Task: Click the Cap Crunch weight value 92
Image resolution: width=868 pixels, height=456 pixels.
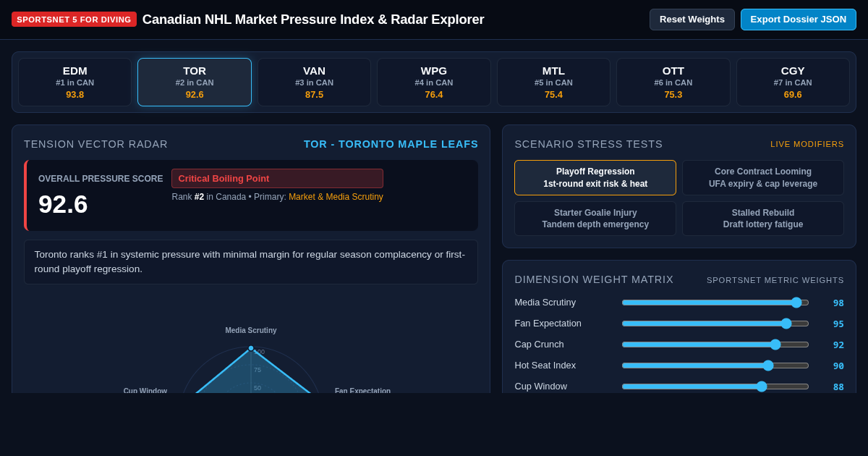Action: 838,345
